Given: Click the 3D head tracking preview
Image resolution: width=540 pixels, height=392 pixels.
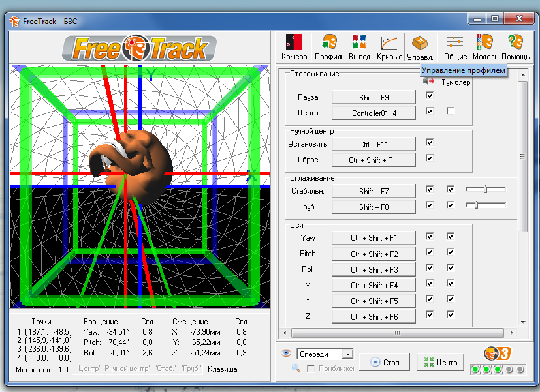Looking at the screenshot, I should coord(140,186).
